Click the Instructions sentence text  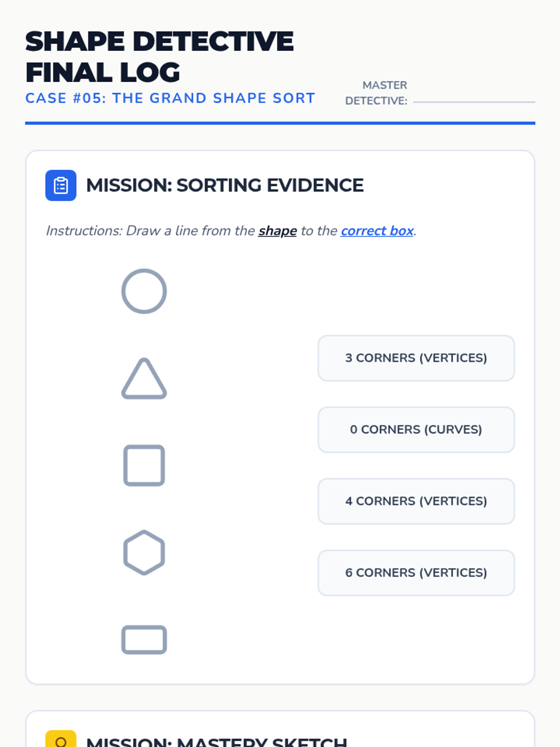click(x=150, y=231)
